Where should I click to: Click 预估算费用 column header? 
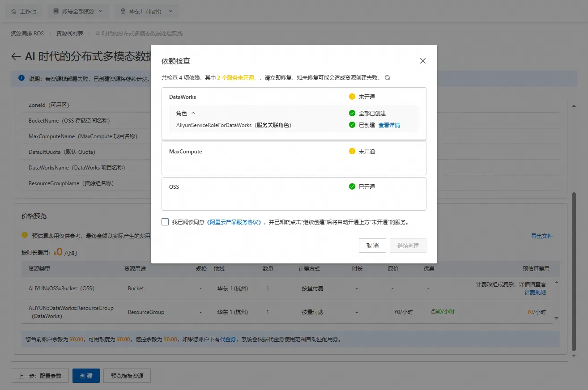click(536, 269)
